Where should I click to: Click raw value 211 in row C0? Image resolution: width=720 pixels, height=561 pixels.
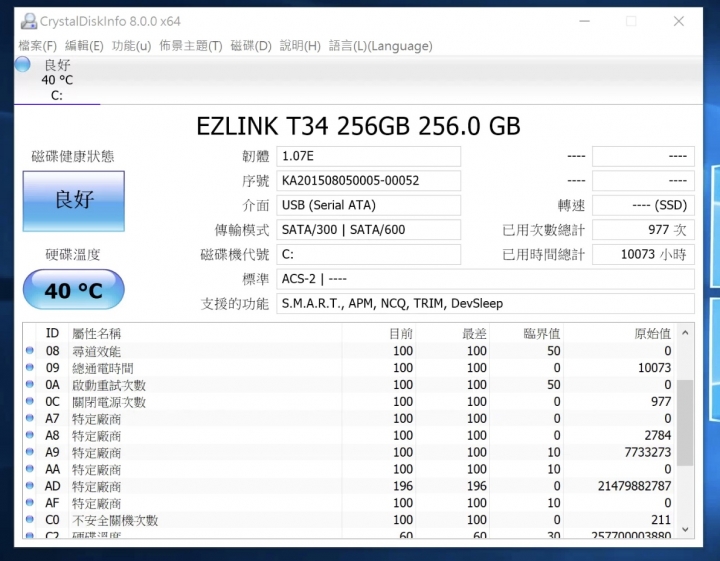(661, 520)
